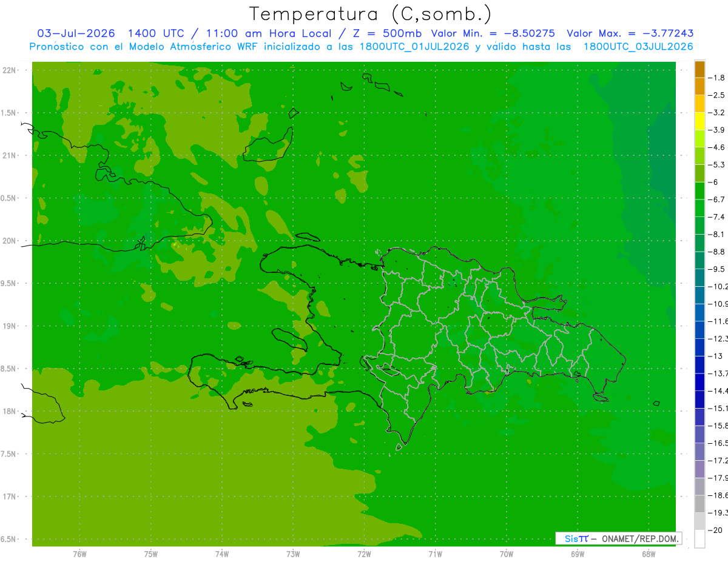
Task: Click the 'Valor Max. = -3.77243' text
Action: point(630,33)
